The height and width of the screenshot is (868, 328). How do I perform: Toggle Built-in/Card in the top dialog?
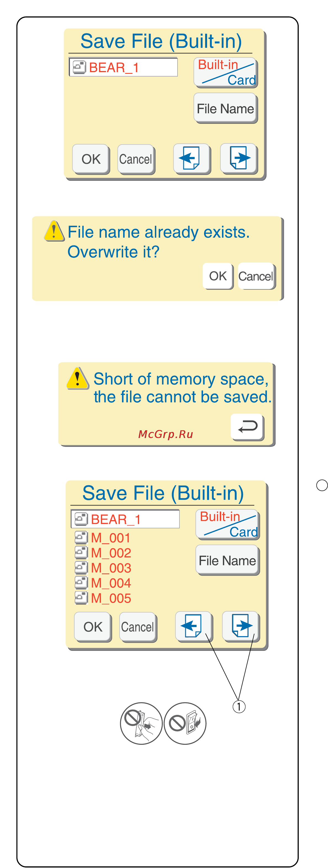click(x=225, y=72)
